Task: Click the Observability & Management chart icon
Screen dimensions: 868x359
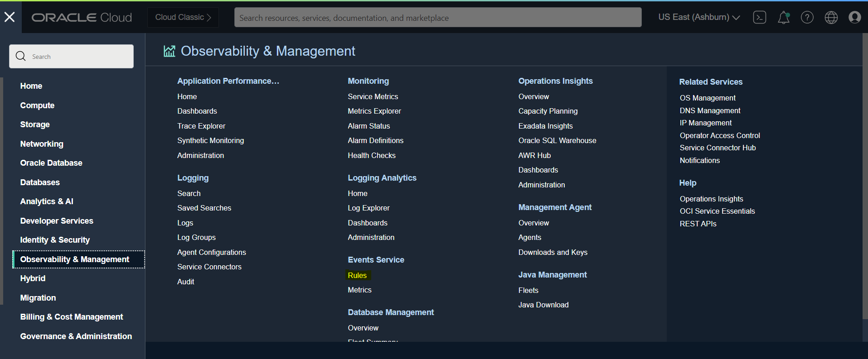Action: 169,51
